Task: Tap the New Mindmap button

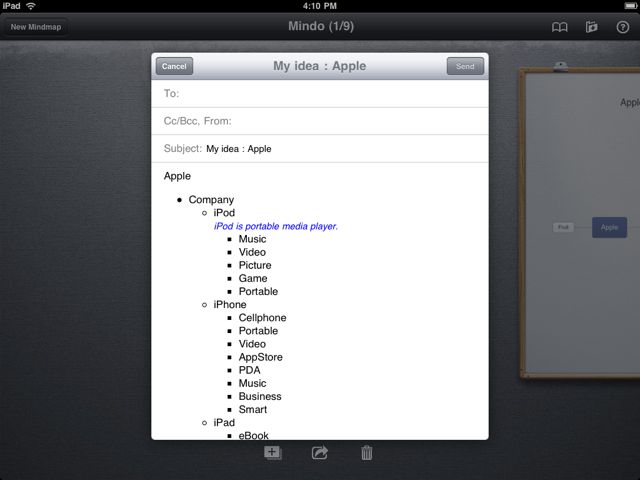Action: tap(36, 27)
